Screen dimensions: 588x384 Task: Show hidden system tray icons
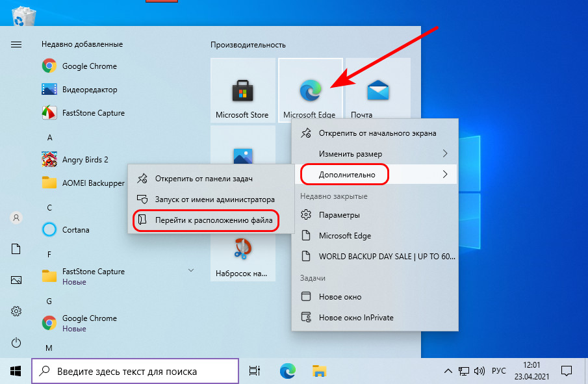(448, 372)
